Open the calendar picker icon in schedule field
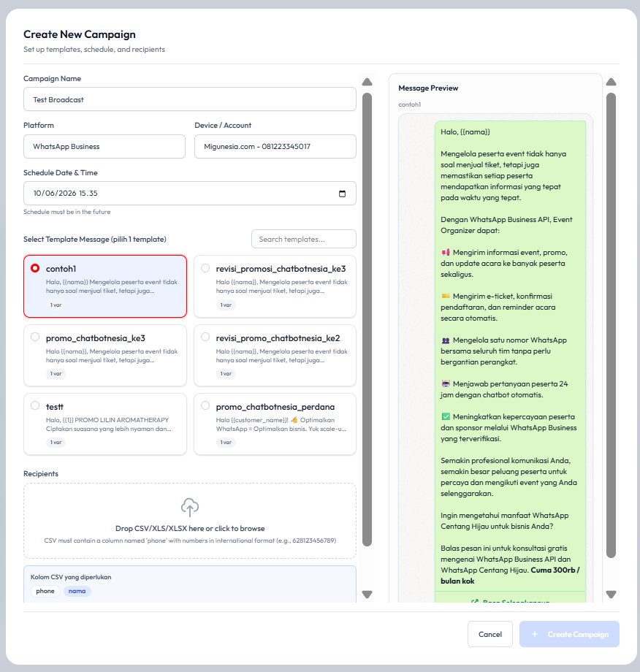 pyautogui.click(x=342, y=194)
